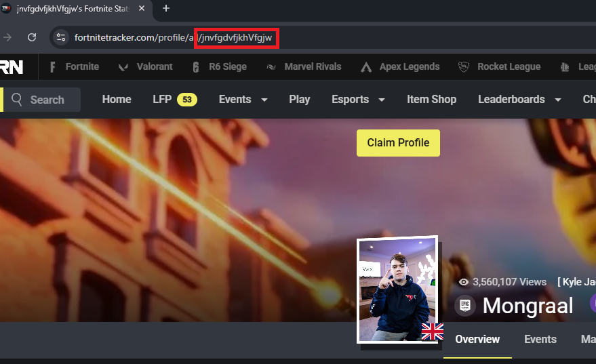Click the Mongraal player name
This screenshot has height=364, width=596.
(x=528, y=306)
